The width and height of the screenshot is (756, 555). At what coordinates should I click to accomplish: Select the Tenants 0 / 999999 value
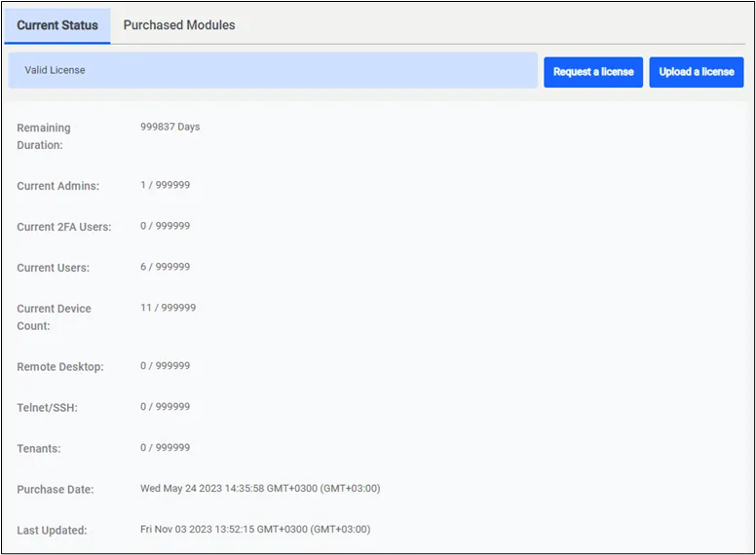pos(166,448)
